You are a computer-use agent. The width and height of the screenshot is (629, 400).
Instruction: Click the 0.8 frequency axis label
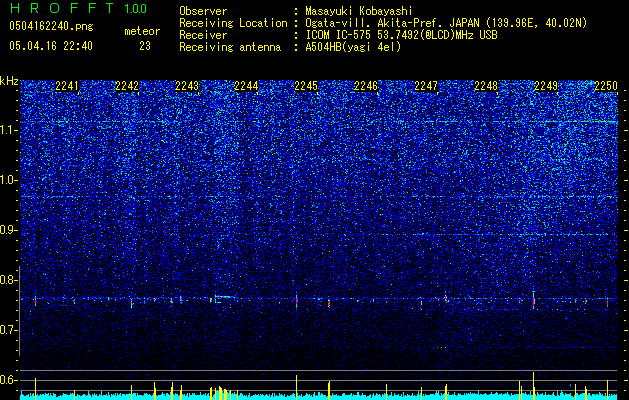[7, 280]
